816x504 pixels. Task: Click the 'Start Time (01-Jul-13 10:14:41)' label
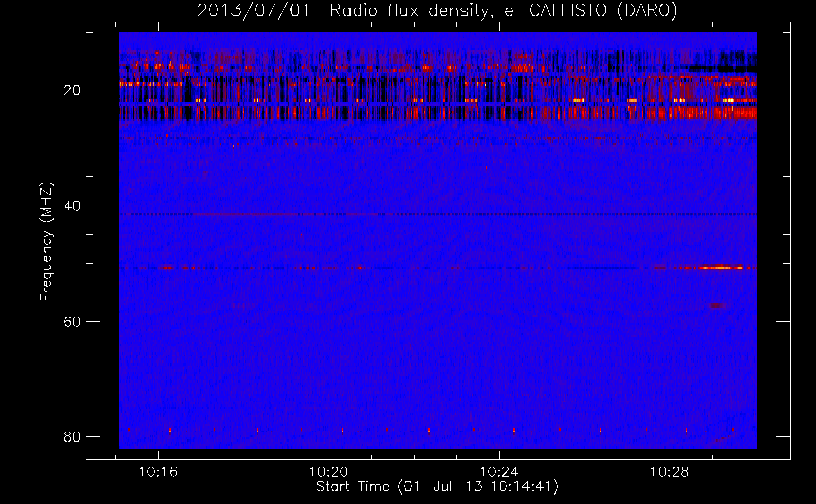[437, 487]
